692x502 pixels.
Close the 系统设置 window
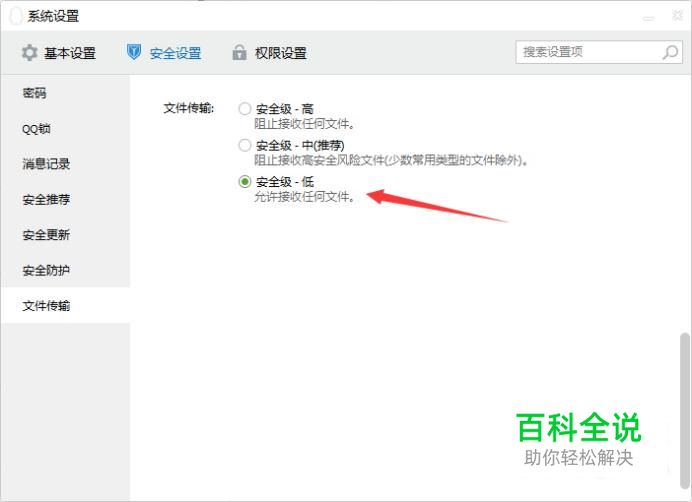pos(677,16)
